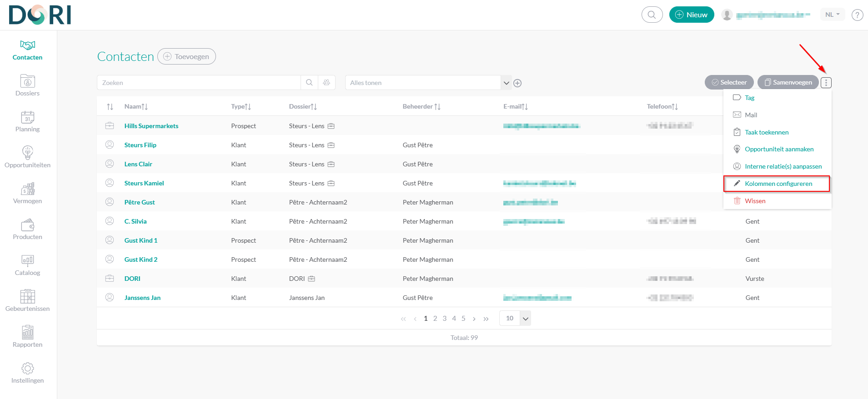Screen dimensions: 868x399
Task: Open Instellingen gear in the sidebar
Action: tap(27, 373)
